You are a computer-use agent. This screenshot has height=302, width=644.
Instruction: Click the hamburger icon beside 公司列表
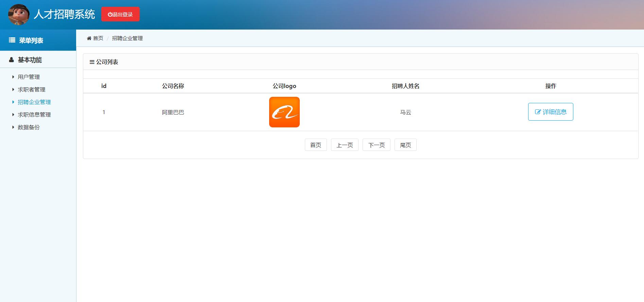92,62
